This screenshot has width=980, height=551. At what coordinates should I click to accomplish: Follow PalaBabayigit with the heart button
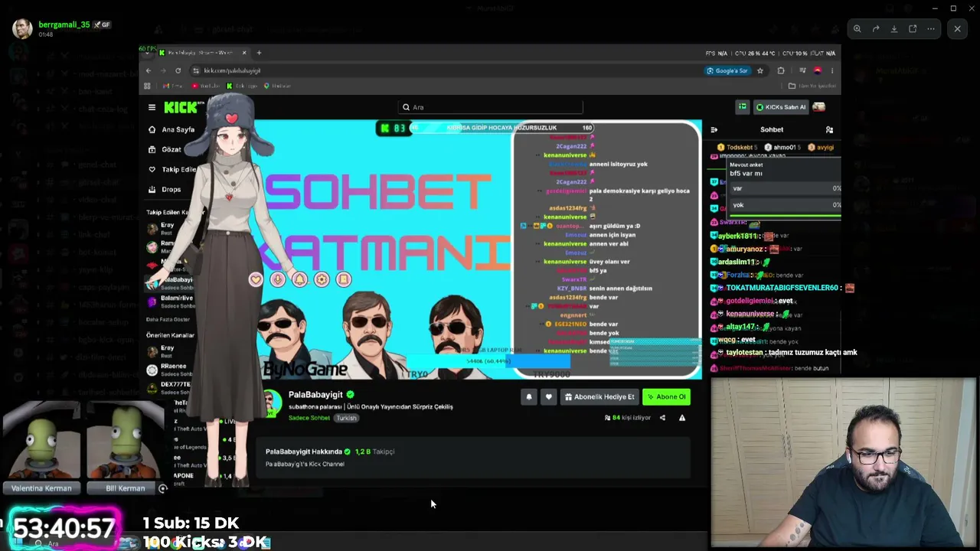coord(548,396)
